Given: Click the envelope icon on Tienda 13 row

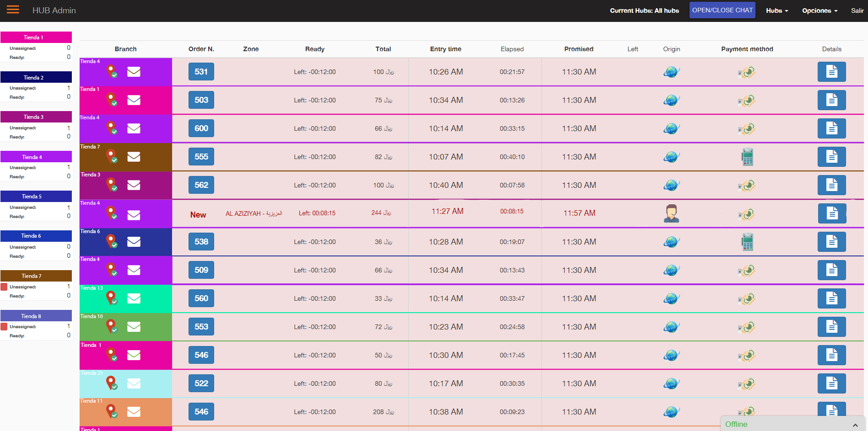Looking at the screenshot, I should click(134, 298).
